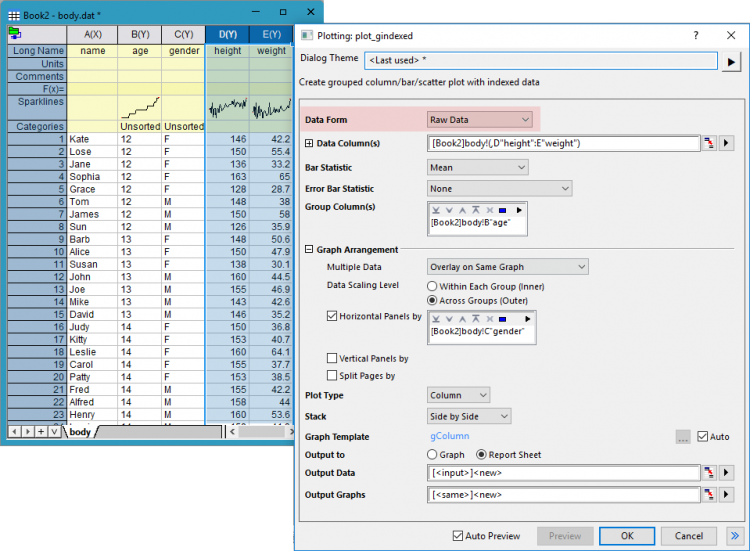Viewport: 750px width, 551px height.
Task: Click the Output Graphs range selector icon
Action: point(708,494)
